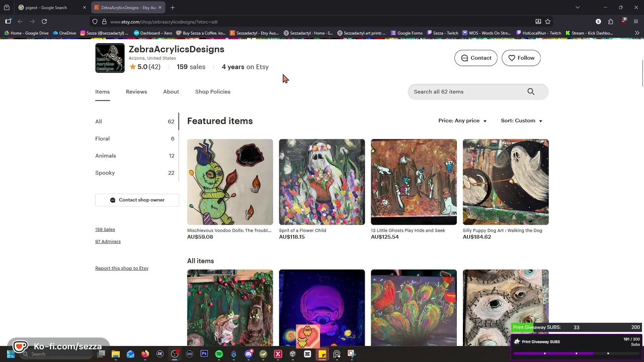Close the ZebraAcrylicsDesigns Etsy tab

pyautogui.click(x=160, y=8)
